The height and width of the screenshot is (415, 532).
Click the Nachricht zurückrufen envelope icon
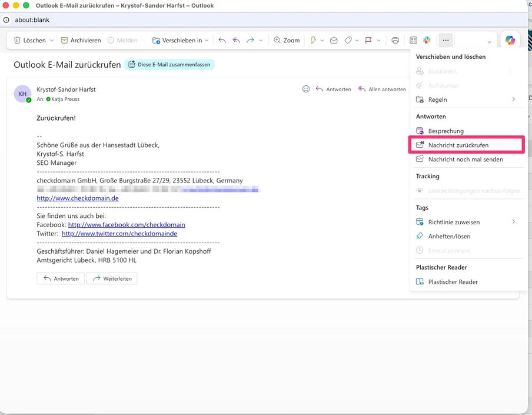[x=420, y=145]
